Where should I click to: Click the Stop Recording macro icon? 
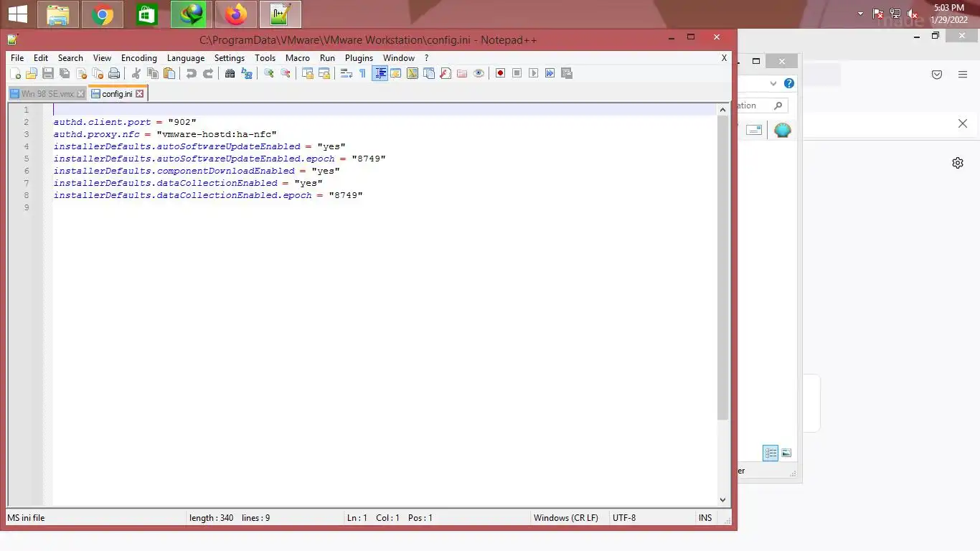click(x=517, y=73)
